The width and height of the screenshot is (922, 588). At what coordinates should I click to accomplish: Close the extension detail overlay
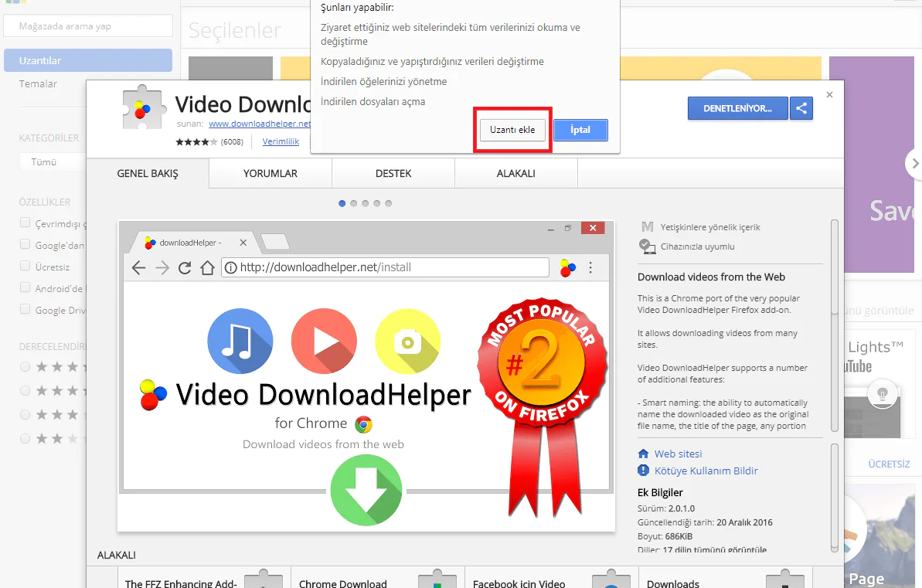(x=829, y=95)
